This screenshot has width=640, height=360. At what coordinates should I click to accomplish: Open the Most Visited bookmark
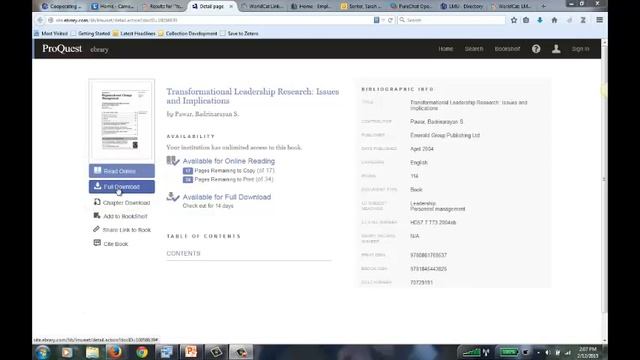[51, 33]
